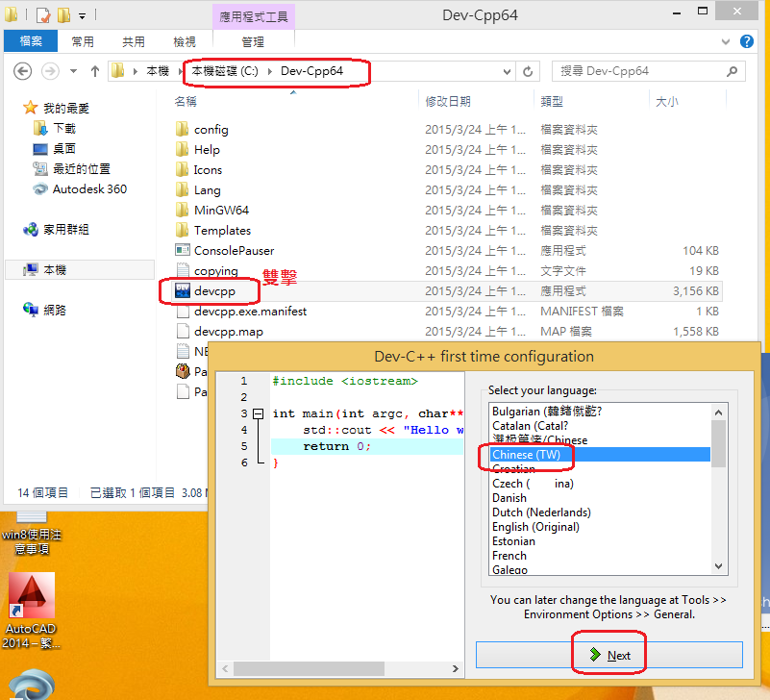
Task: Open recent locations dropdown arrow
Action: point(73,71)
